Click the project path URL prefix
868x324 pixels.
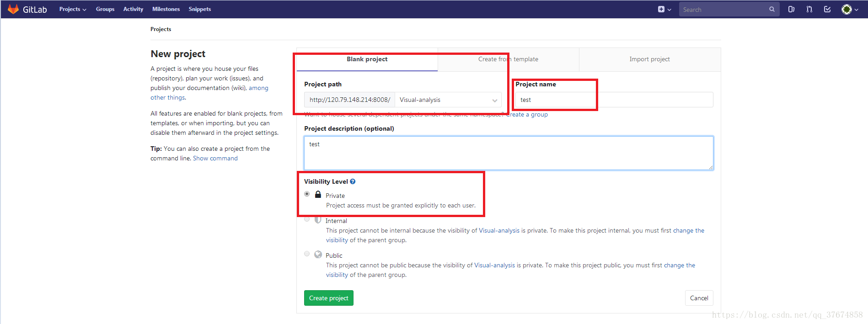[349, 100]
